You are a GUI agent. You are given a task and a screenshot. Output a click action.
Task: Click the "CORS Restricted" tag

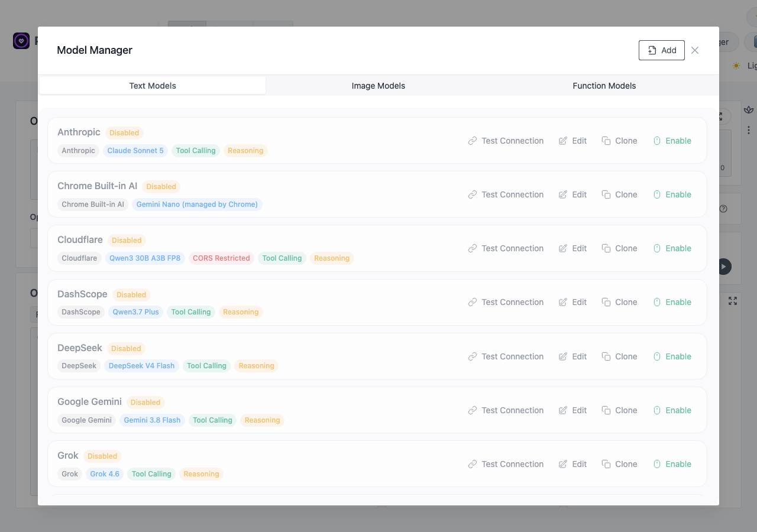(221, 258)
